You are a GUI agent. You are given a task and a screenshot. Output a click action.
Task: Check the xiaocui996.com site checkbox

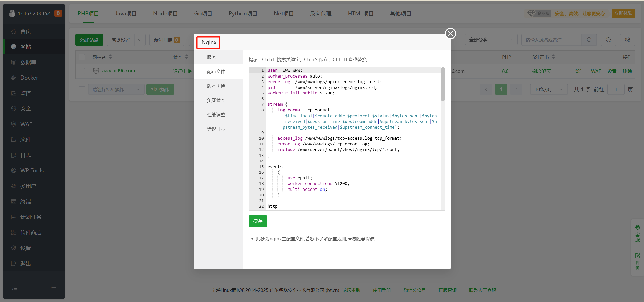pos(82,71)
